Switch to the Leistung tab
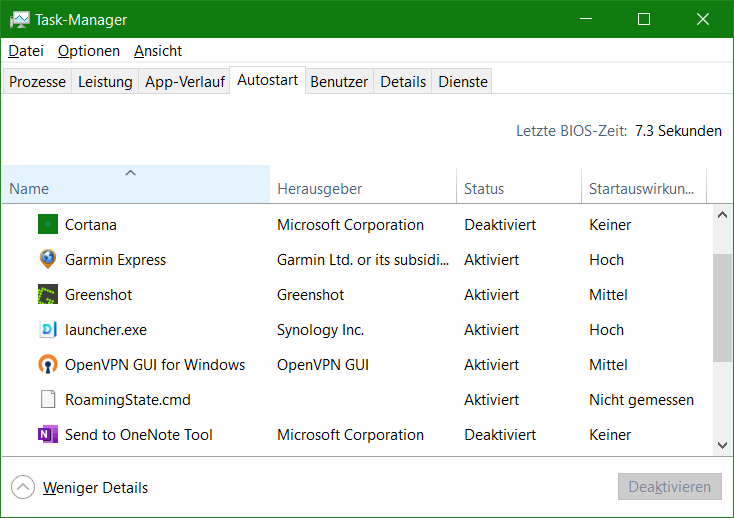This screenshot has height=518, width=734. 105,81
